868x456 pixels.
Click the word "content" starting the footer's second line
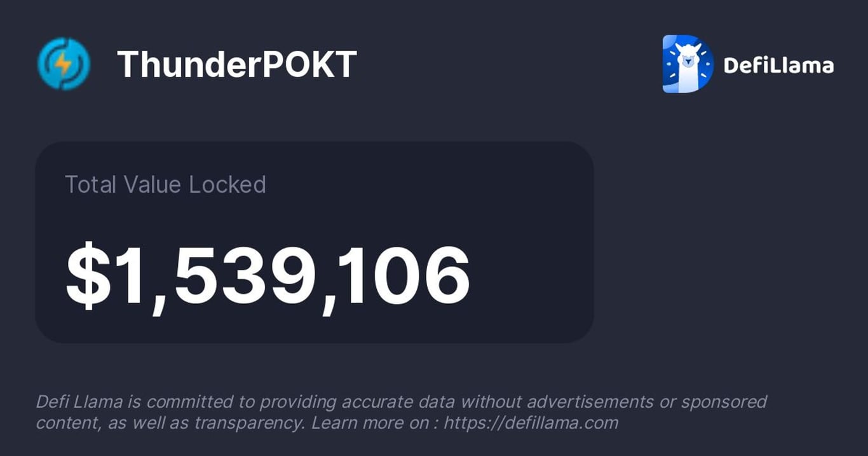62,423
